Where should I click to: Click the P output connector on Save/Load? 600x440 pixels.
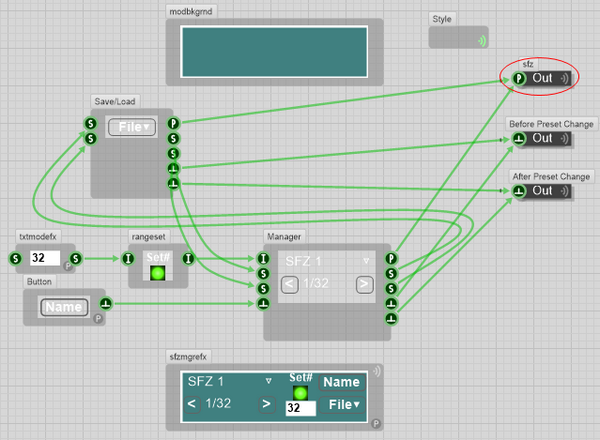tap(172, 123)
